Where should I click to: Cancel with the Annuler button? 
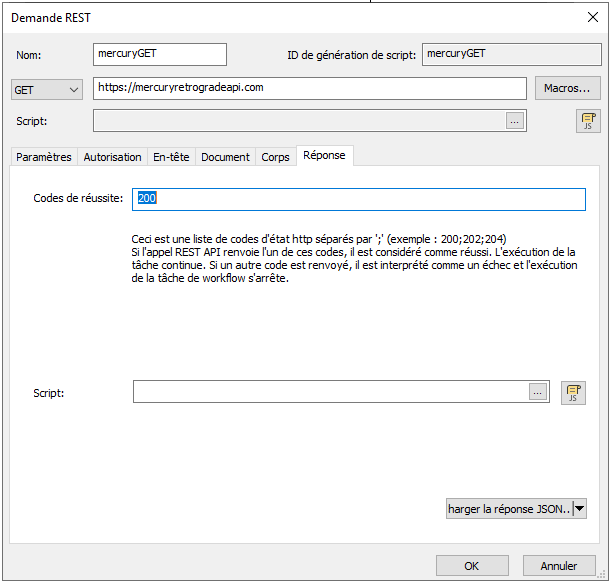558,565
